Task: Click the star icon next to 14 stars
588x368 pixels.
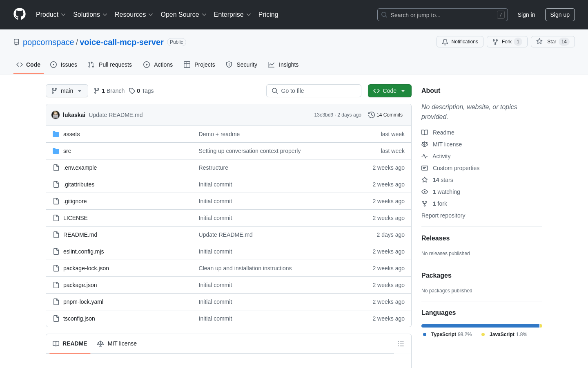Action: [425, 180]
